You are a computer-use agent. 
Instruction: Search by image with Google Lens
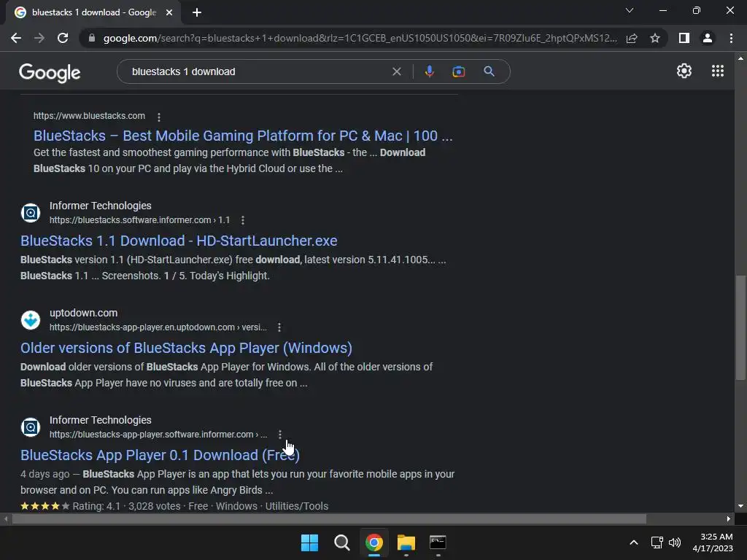coord(458,71)
